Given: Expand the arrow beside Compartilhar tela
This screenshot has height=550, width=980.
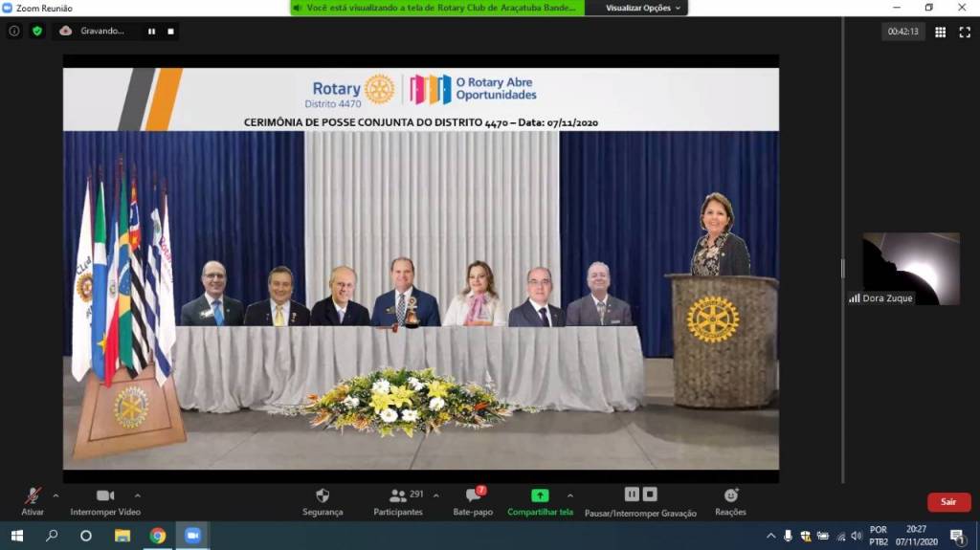Looking at the screenshot, I should [x=570, y=495].
